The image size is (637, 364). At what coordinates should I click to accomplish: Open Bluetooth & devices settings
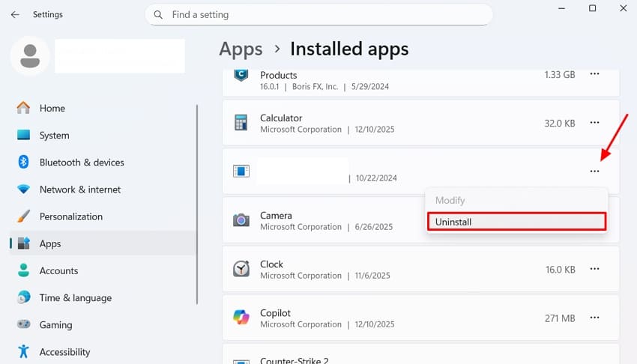(x=81, y=163)
